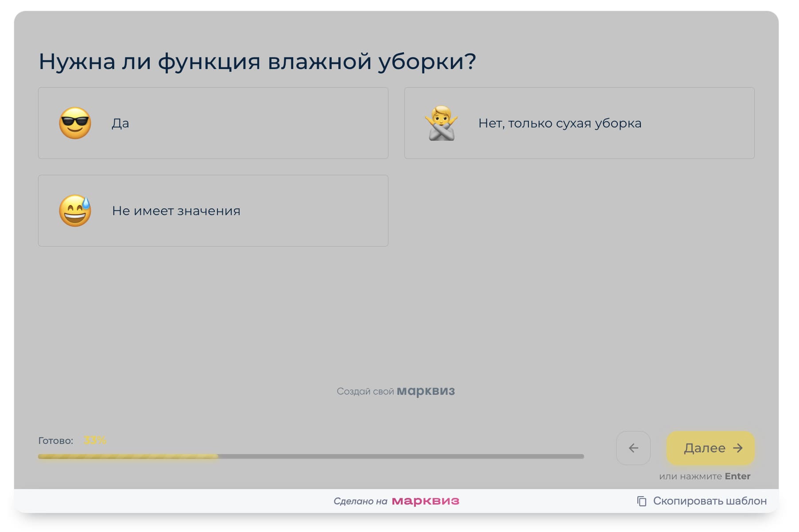Click the 33% progress value
This screenshot has height=532, width=799.
(95, 440)
